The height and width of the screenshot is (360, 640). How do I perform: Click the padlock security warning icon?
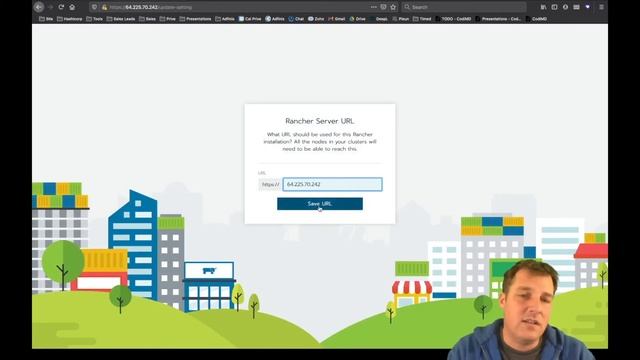pyautogui.click(x=104, y=7)
